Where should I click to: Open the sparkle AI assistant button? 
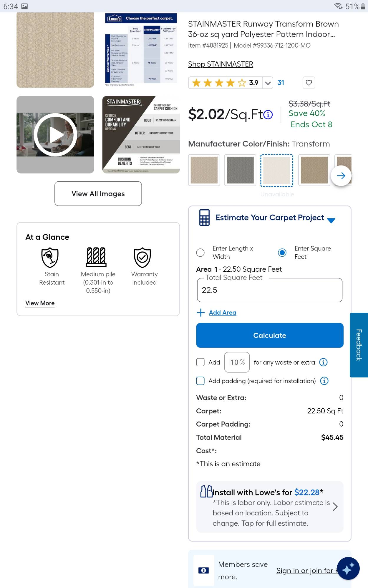[348, 569]
